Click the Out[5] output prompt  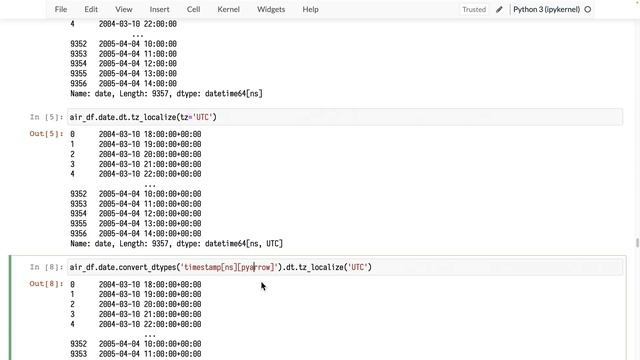click(46, 134)
